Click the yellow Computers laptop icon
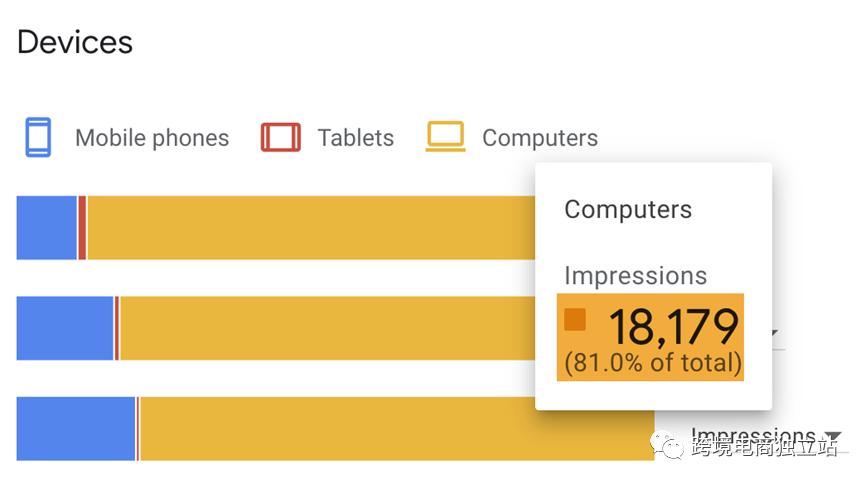 [445, 137]
